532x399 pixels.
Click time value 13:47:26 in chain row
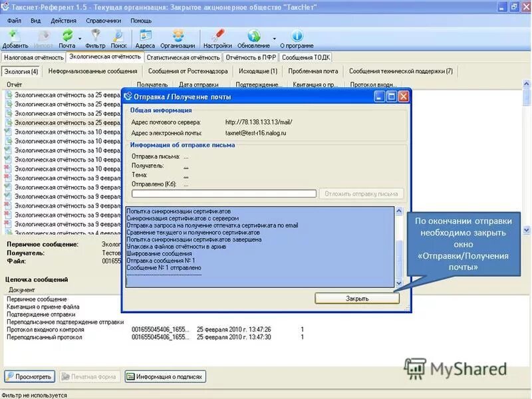pos(259,329)
